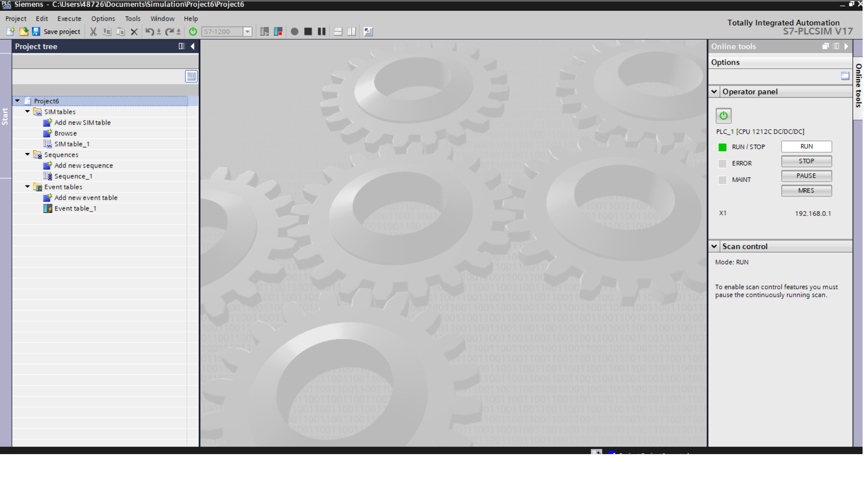Select the SIM tables folder

60,112
